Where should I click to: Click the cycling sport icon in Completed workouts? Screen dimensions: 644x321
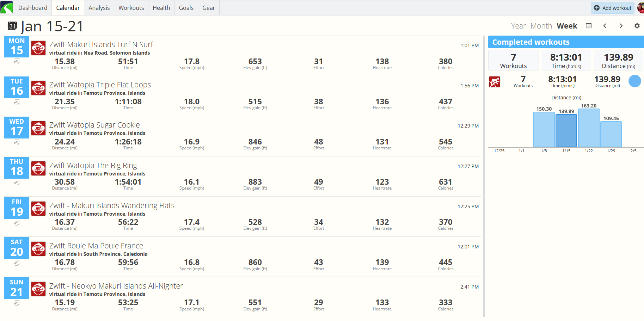[x=495, y=82]
